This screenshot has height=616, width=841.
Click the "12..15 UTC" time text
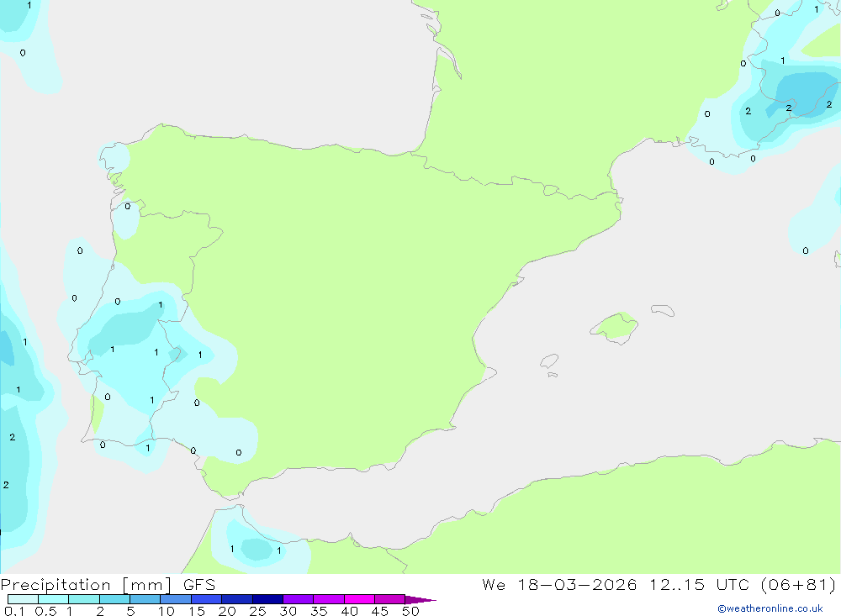[x=700, y=585]
